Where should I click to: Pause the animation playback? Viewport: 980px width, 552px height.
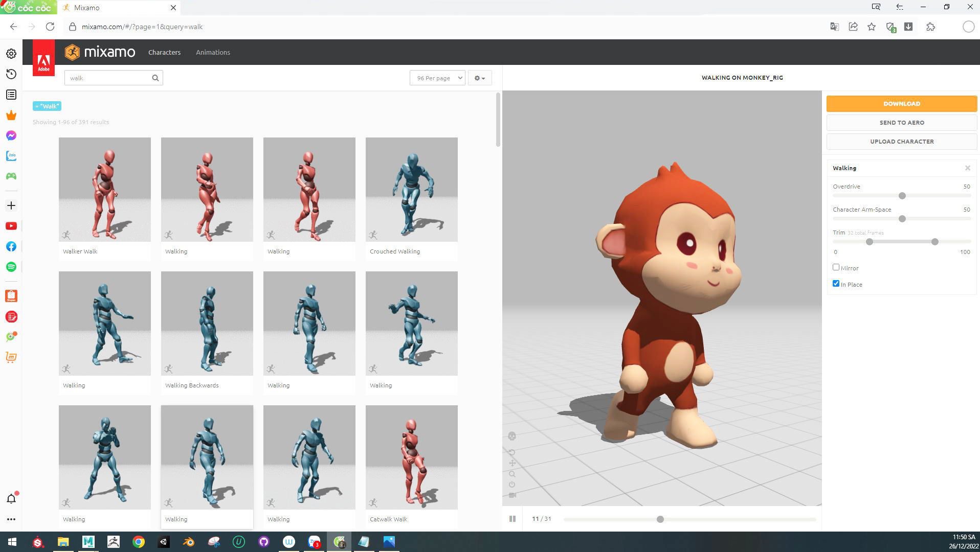(x=513, y=519)
